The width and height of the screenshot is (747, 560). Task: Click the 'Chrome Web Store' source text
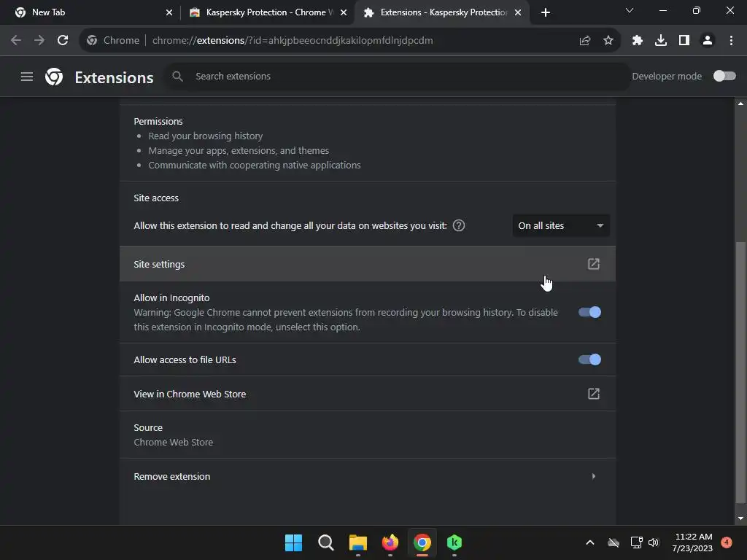[174, 443]
